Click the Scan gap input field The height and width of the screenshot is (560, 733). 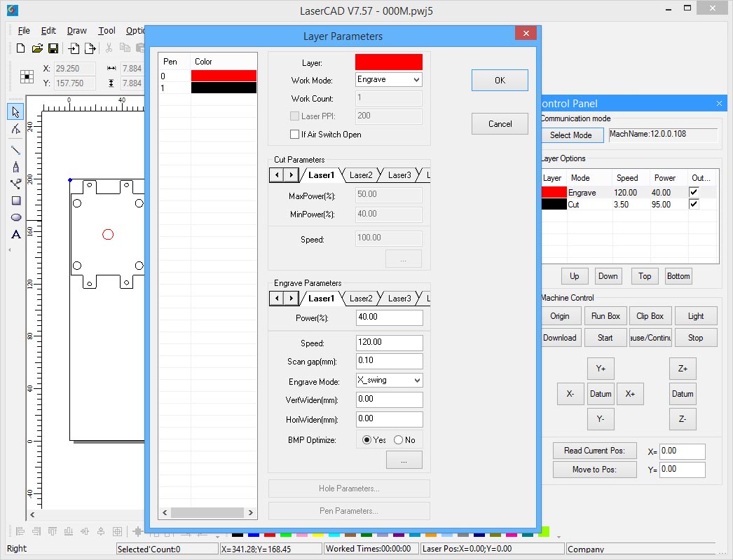click(x=389, y=361)
